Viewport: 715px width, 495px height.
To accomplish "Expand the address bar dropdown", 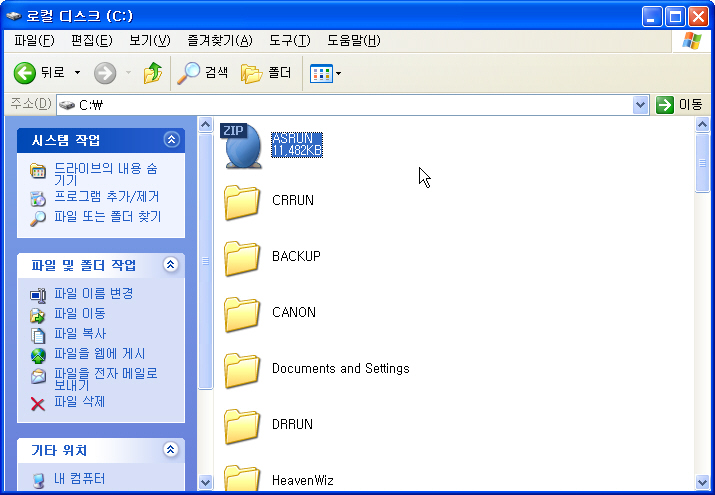I will point(641,105).
